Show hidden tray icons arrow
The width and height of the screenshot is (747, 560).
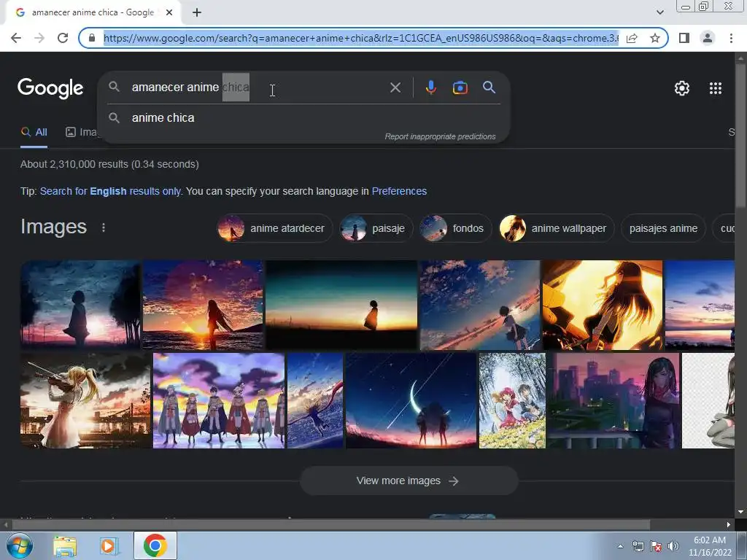tap(620, 546)
